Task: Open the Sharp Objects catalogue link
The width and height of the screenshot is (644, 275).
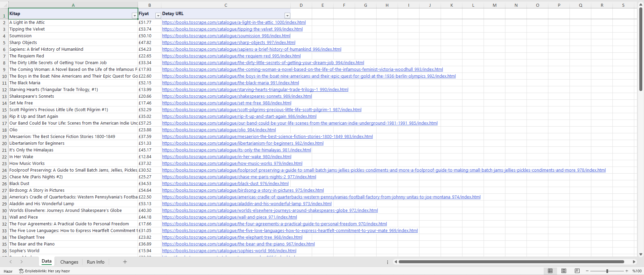Action: [229, 43]
